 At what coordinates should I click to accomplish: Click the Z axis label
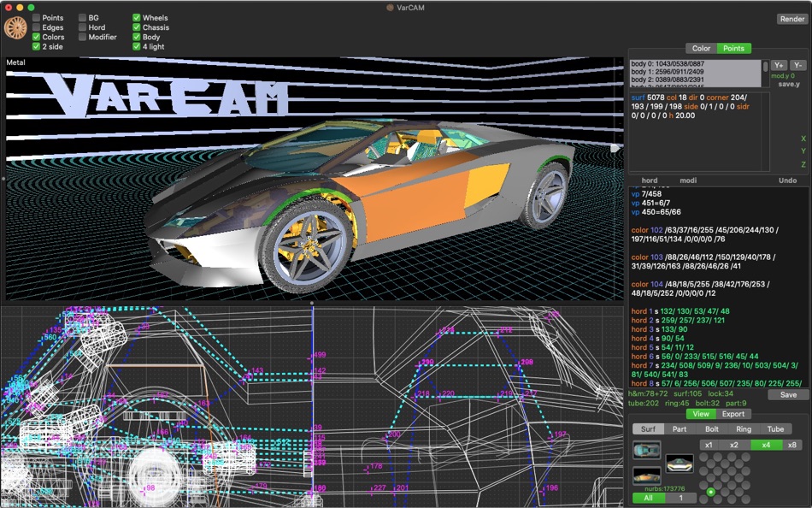click(x=803, y=164)
